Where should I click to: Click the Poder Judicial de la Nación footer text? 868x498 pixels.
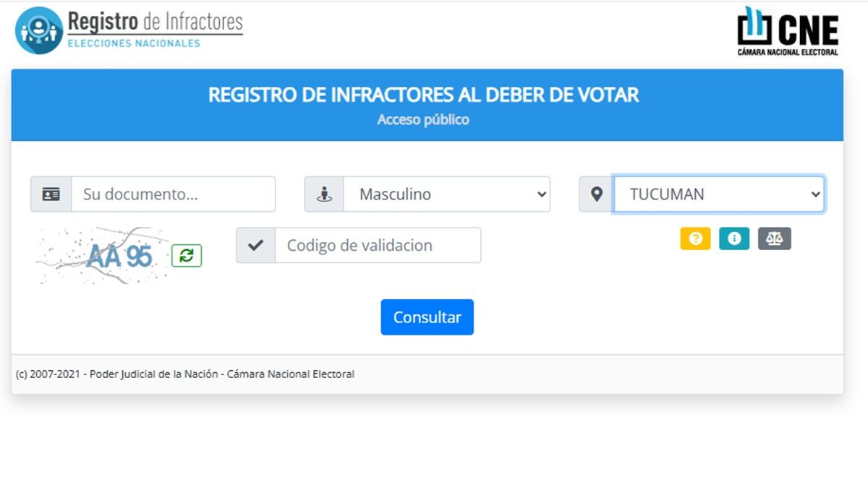[185, 374]
